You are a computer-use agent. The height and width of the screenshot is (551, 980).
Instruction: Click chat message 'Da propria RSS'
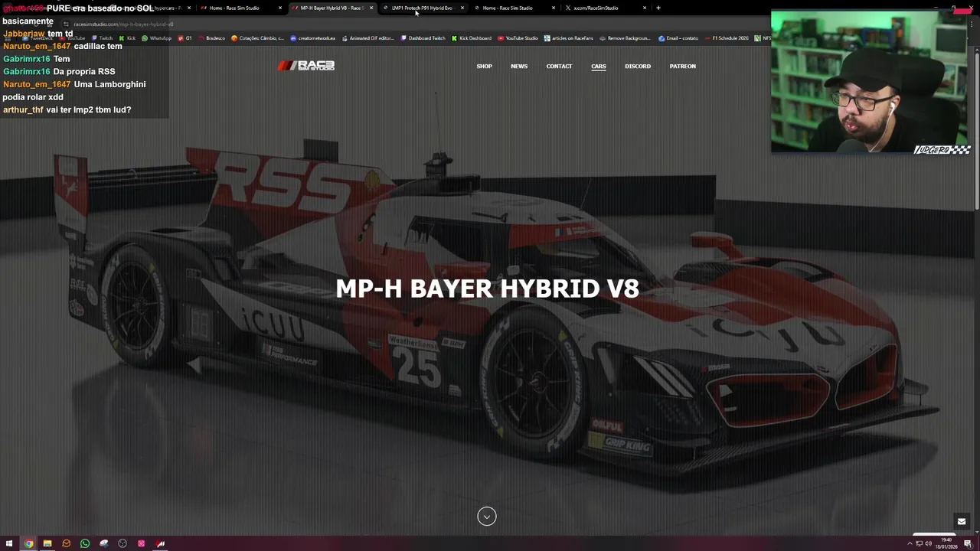84,72
